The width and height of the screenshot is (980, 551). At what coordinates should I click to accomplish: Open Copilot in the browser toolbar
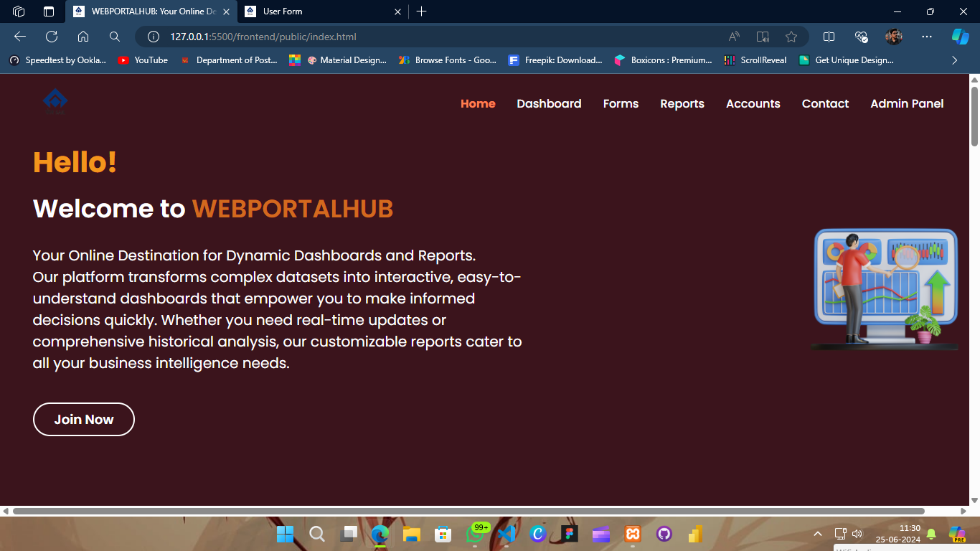[x=959, y=36]
